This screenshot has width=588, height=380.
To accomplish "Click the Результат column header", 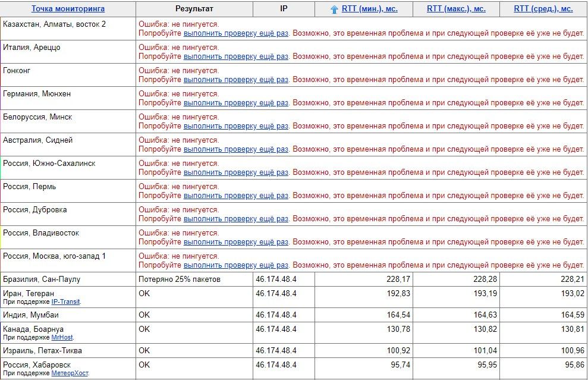I will coord(194,9).
